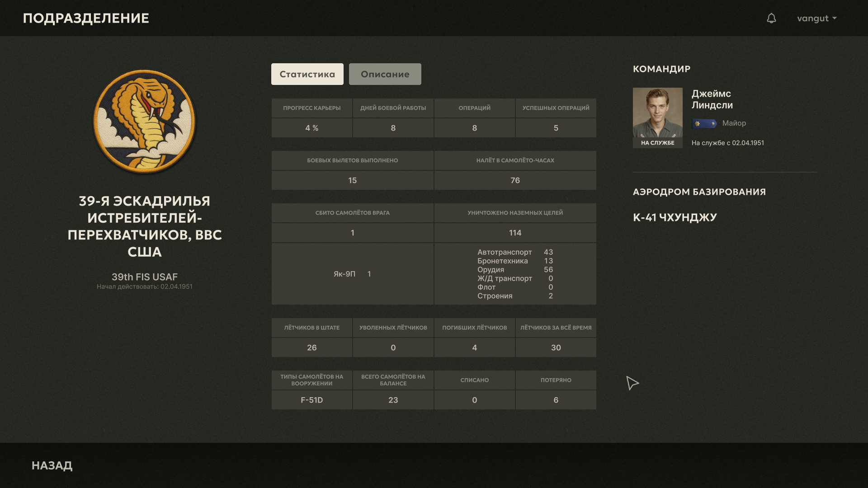Viewport: 868px width, 488px height.
Task: Open the notifications bell
Action: (x=771, y=18)
